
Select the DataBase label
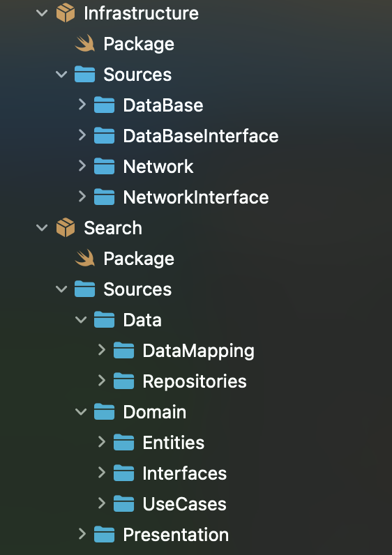163,105
